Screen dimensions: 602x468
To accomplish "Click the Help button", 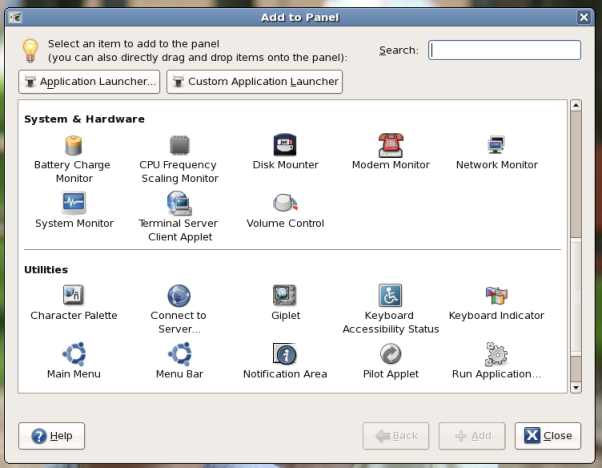I will coord(51,436).
